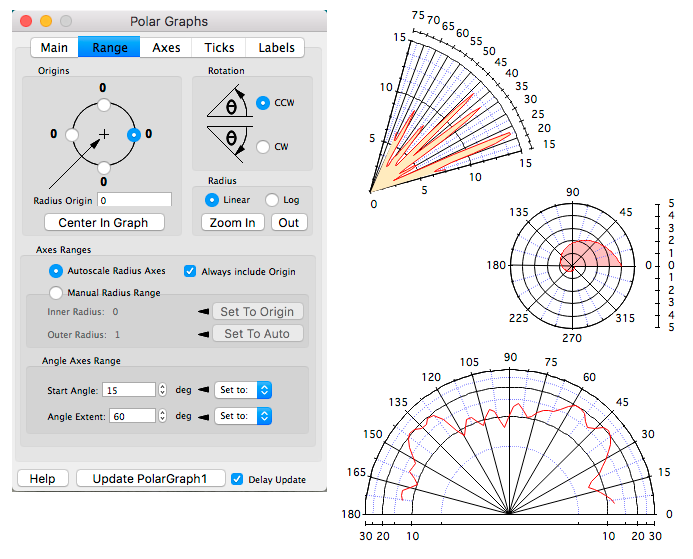The image size is (693, 559).
Task: Select bottom origin position radio button
Action: [104, 167]
